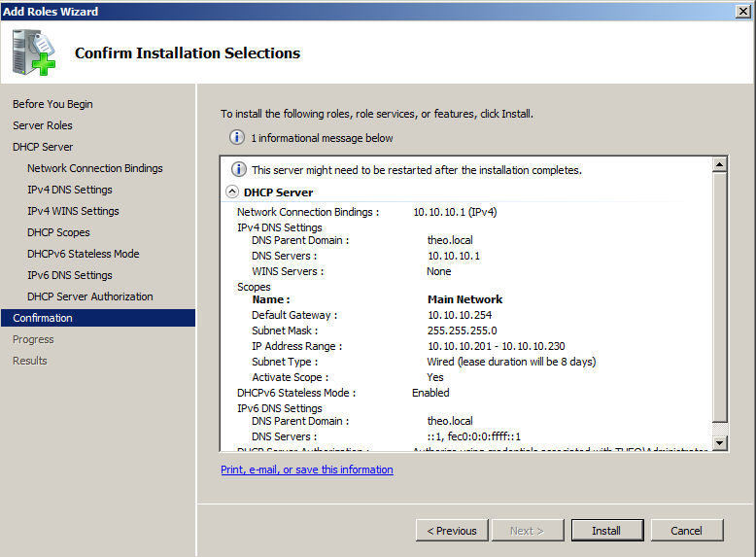Click the Install button
The width and height of the screenshot is (756, 557).
click(x=607, y=531)
